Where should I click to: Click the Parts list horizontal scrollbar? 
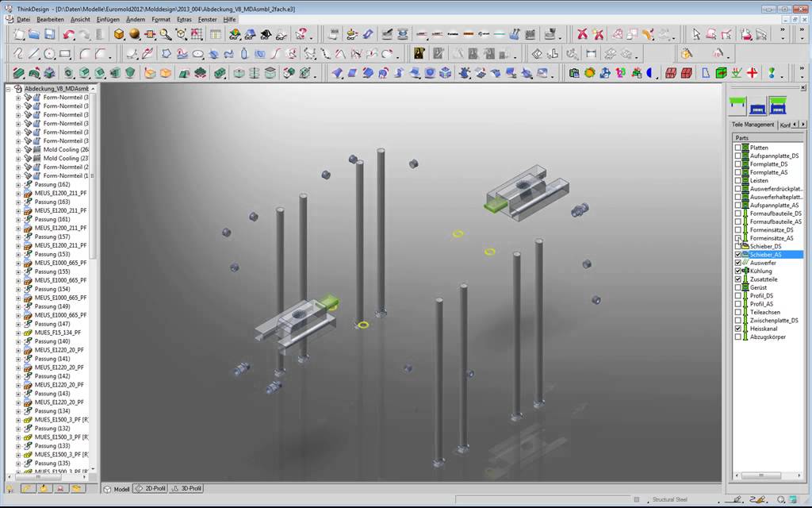[768, 475]
